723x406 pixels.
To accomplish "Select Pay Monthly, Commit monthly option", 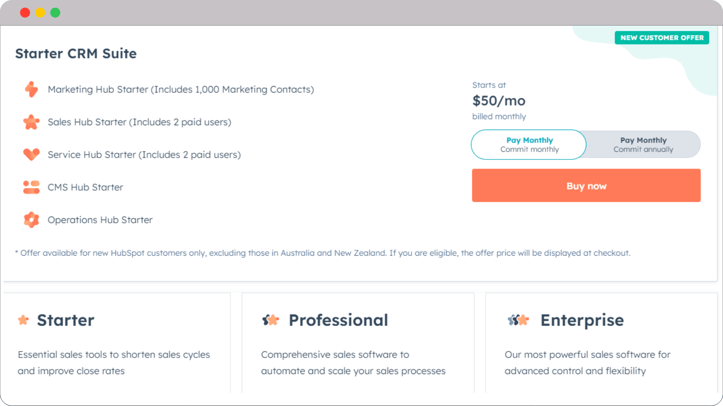I will coord(529,145).
